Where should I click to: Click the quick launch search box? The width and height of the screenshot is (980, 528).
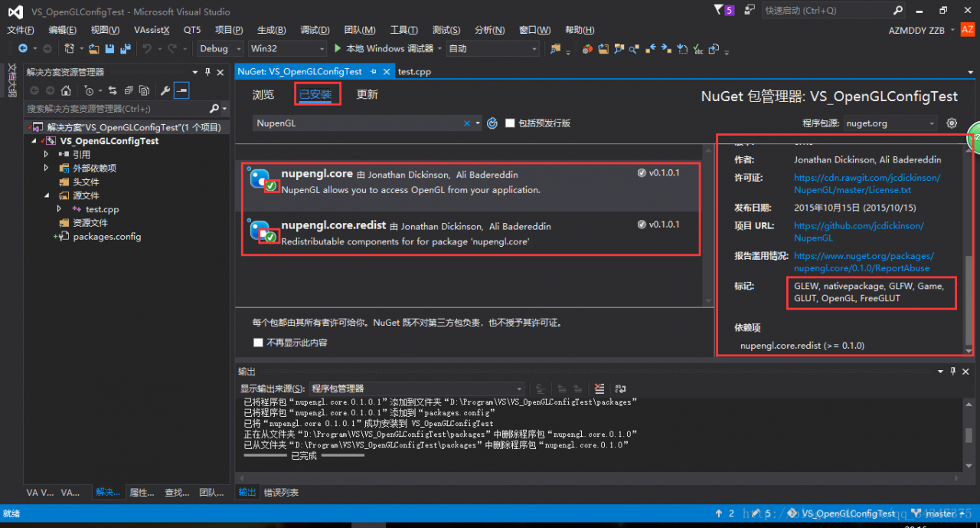click(826, 11)
